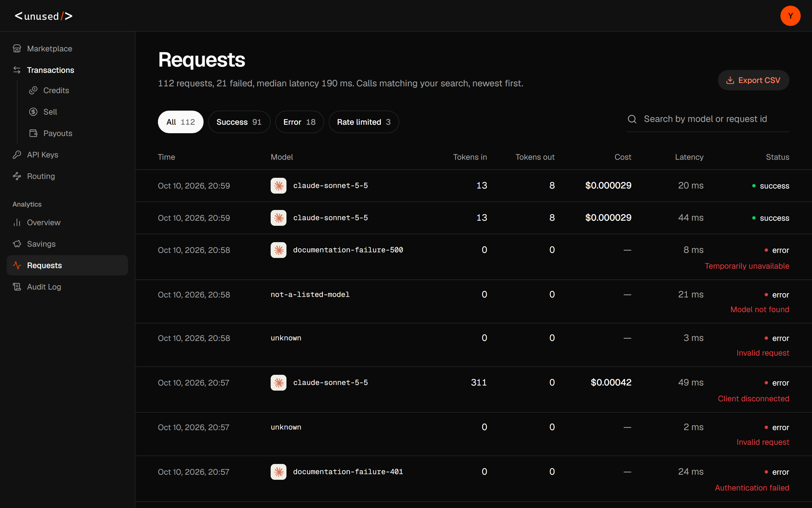812x508 pixels.
Task: Click the Latency column header
Action: (x=689, y=157)
